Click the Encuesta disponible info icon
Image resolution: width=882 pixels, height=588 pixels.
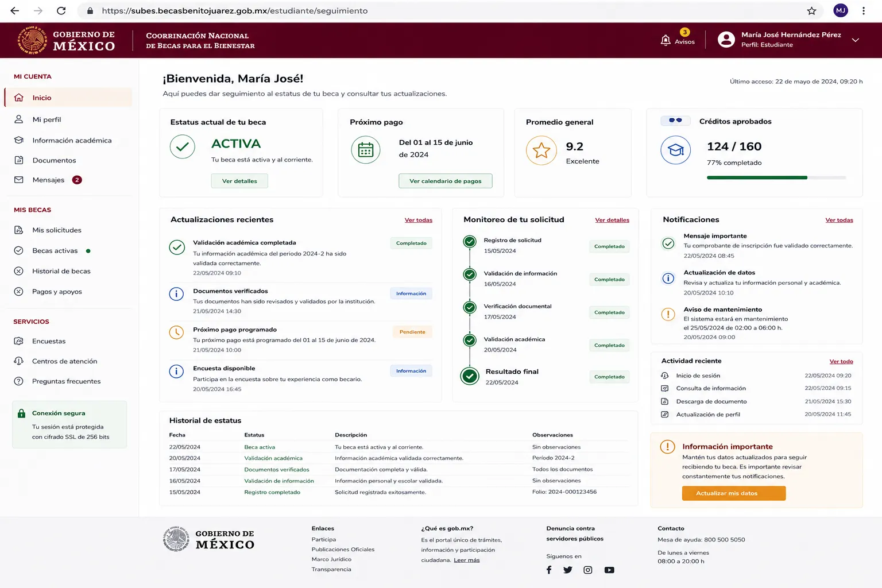tap(176, 371)
